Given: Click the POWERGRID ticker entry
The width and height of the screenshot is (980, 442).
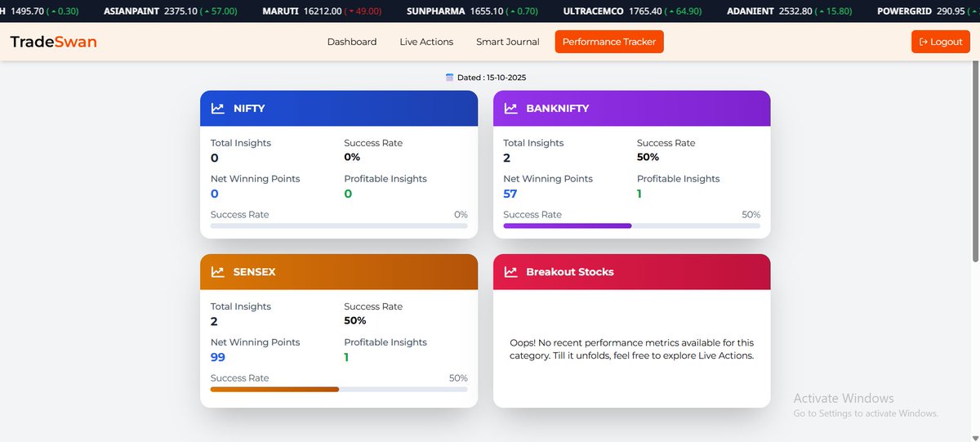Looking at the screenshot, I should 929,11.
